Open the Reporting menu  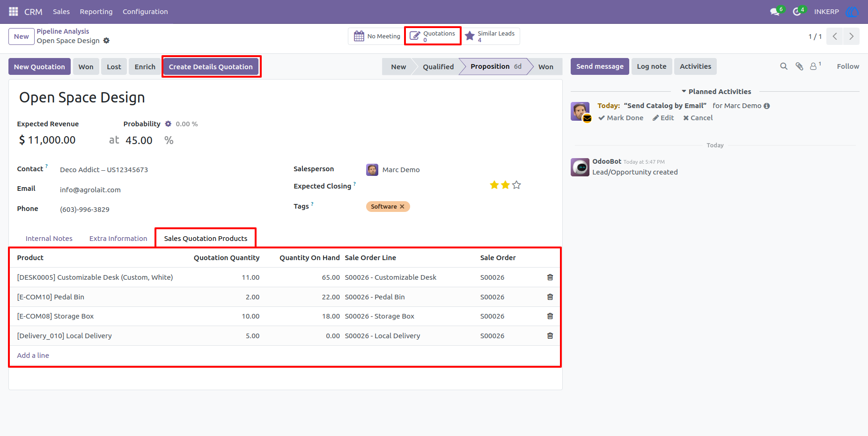tap(96, 12)
